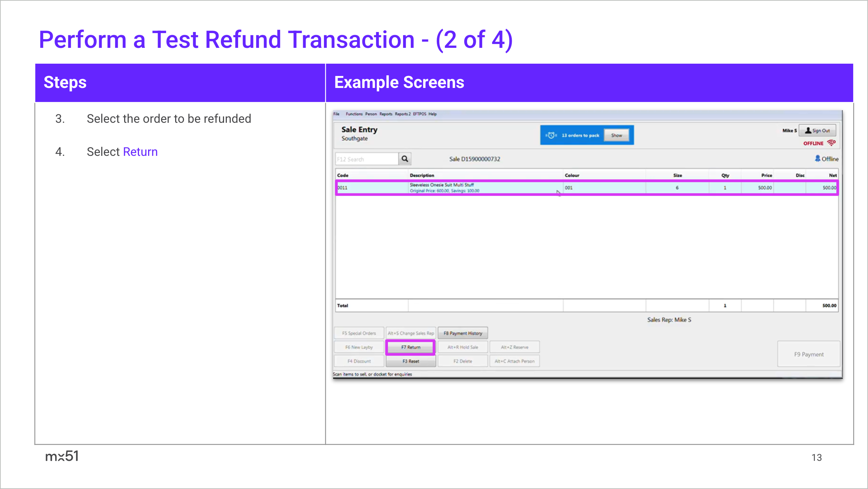Screen dimensions: 868x489
Task: Open the Functions menu
Action: pos(354,114)
